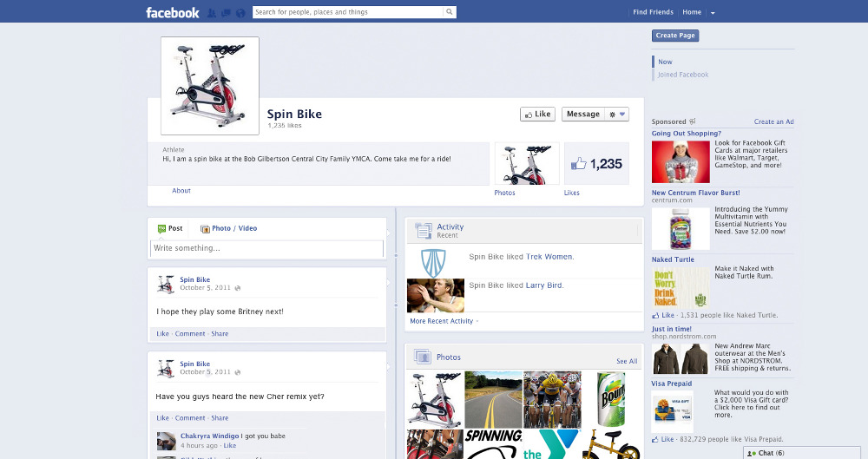Open the Visa Prepaid ad title

coord(672,384)
